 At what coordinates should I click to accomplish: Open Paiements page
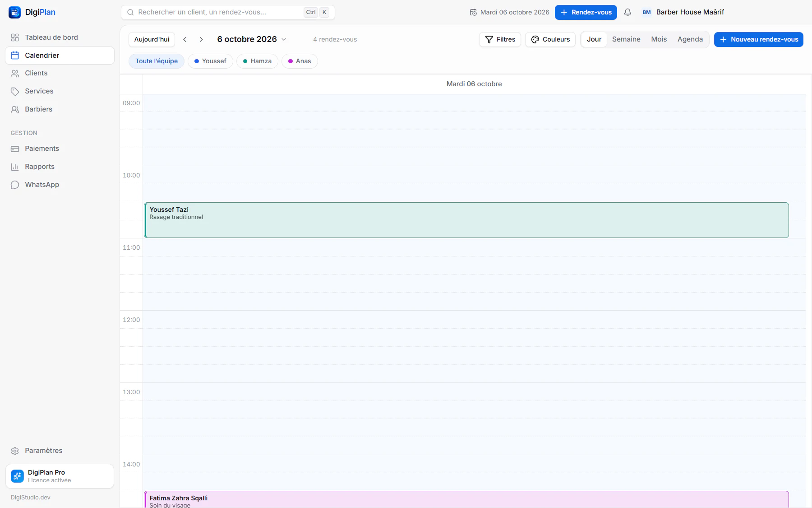60,149
